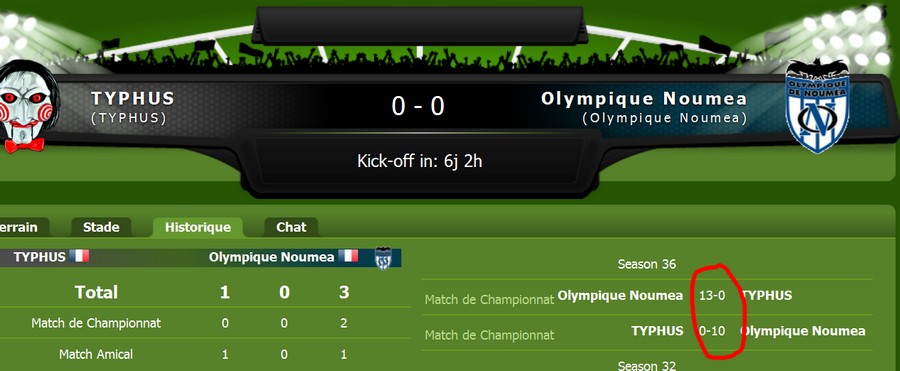Click the French flag next to TYPHUS
This screenshot has height=371, width=900.
pos(79,256)
